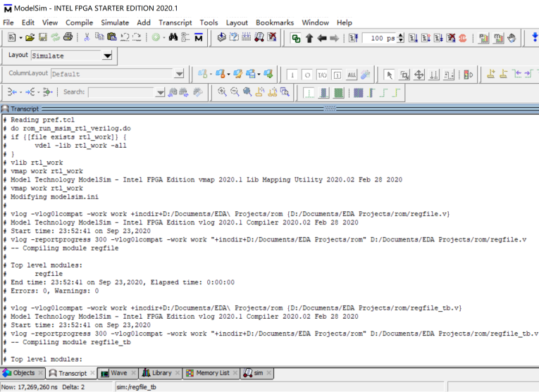Open the Simulate menu
The height and width of the screenshot is (392, 539).
coord(115,23)
